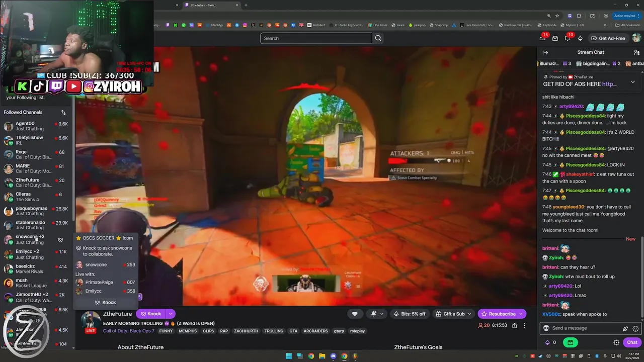Open the All Bookmarks folder

(627, 25)
